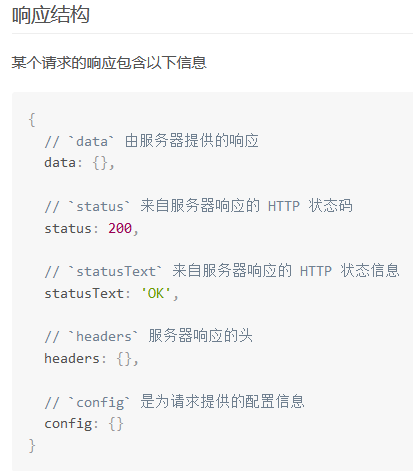
Task: Click the 状态信息 text in statusText comment
Action: (370, 271)
